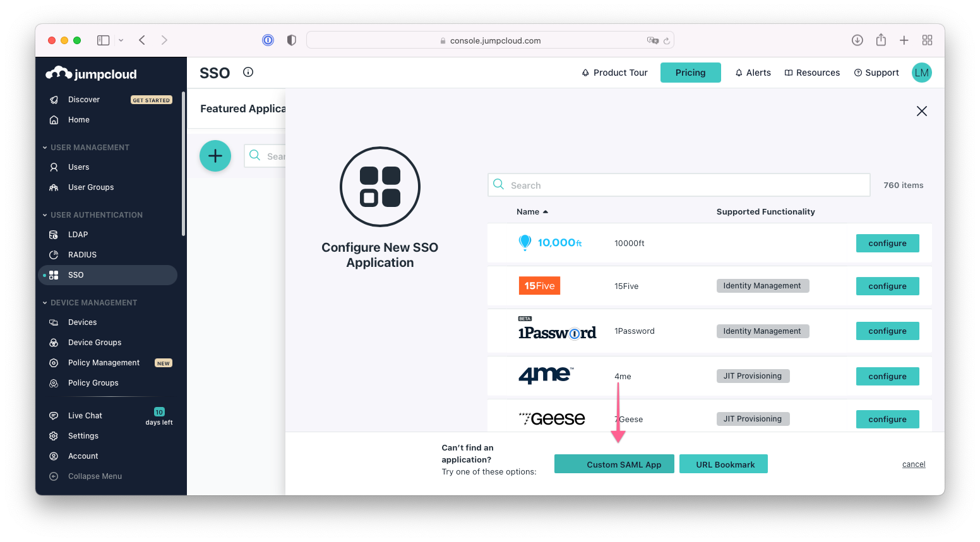Configure the 15Five application
This screenshot has width=980, height=542.
click(x=887, y=286)
